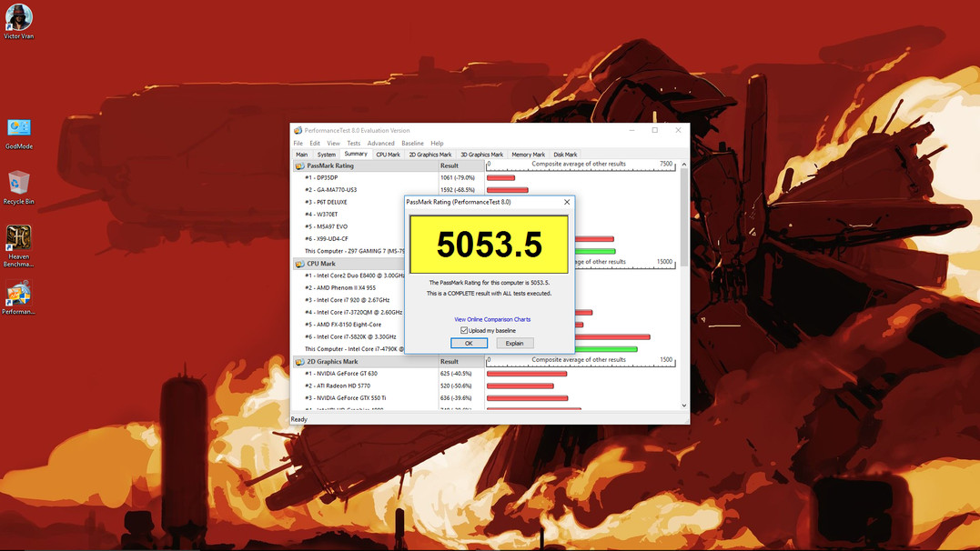
Task: Open the Victor Vran desktop shortcut
Action: [19, 21]
